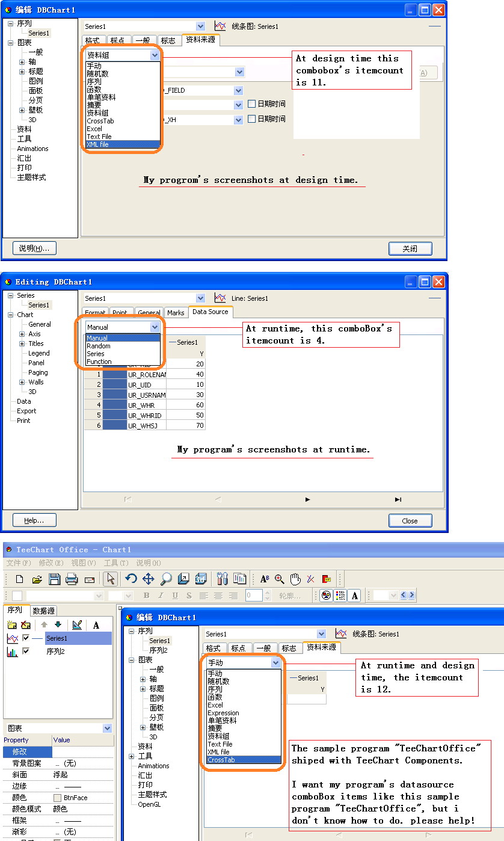Image resolution: width=504 pixels, height=841 pixels.
Task: Select the magnifier Zoom tool icon
Action: click(x=166, y=579)
